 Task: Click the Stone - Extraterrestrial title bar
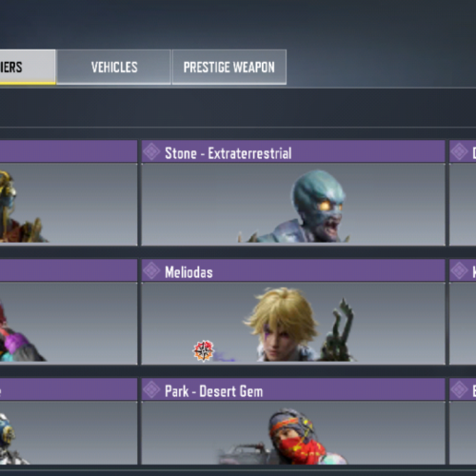click(x=293, y=152)
